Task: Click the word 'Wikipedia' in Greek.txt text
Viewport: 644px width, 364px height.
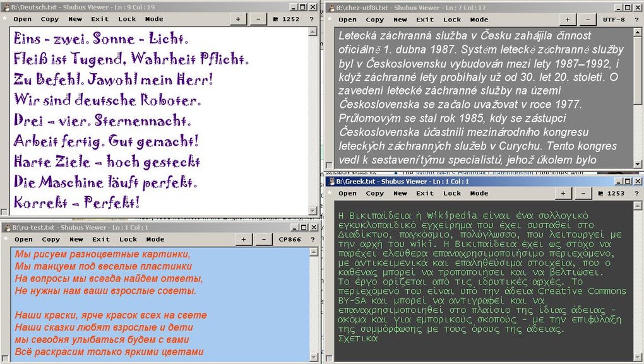Action: point(452,216)
